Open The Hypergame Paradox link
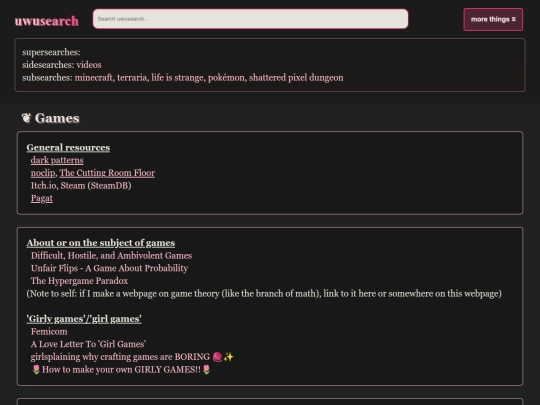The width and height of the screenshot is (540, 405). pos(79,281)
